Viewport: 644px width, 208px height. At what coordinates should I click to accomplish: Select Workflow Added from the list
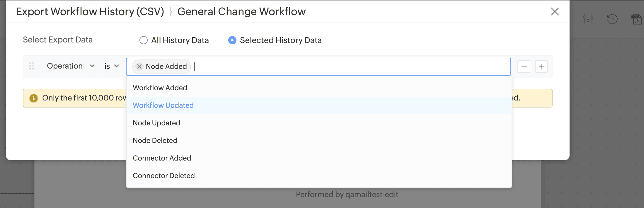click(160, 88)
